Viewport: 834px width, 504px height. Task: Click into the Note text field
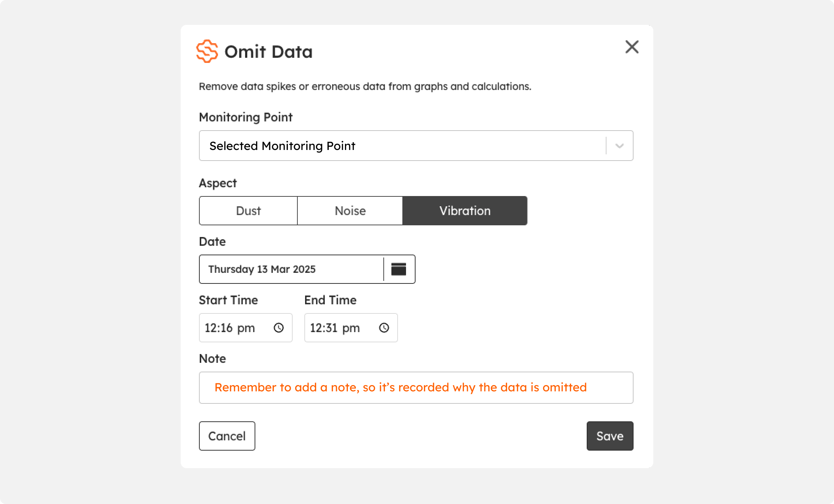[416, 388]
